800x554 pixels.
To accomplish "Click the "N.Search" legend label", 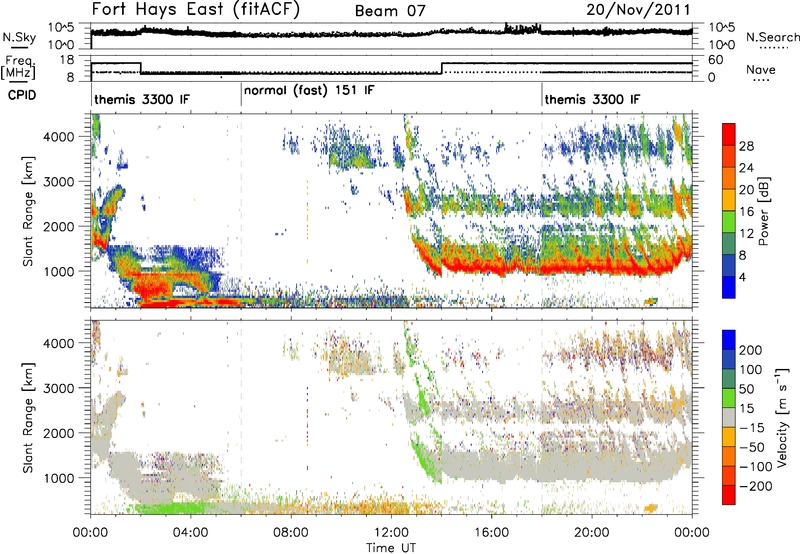I will coord(773,37).
